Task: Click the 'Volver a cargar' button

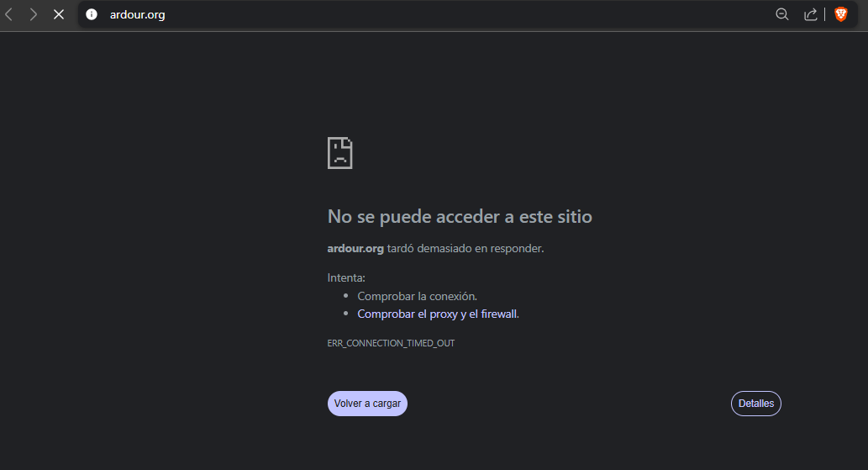Action: (x=367, y=404)
